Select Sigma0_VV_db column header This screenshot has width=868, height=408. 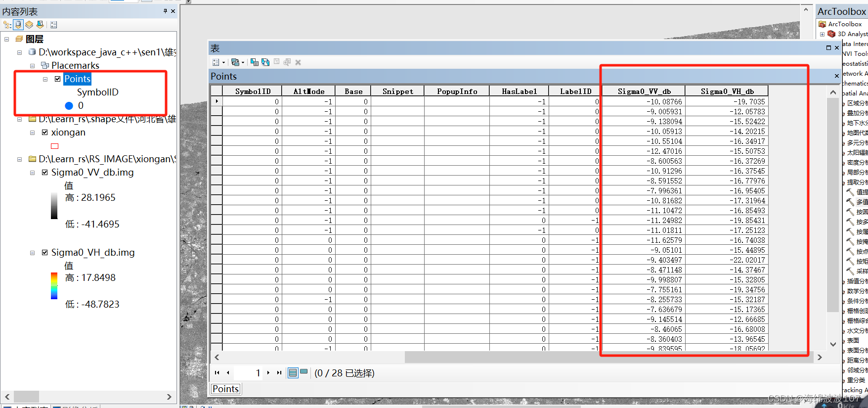point(644,91)
